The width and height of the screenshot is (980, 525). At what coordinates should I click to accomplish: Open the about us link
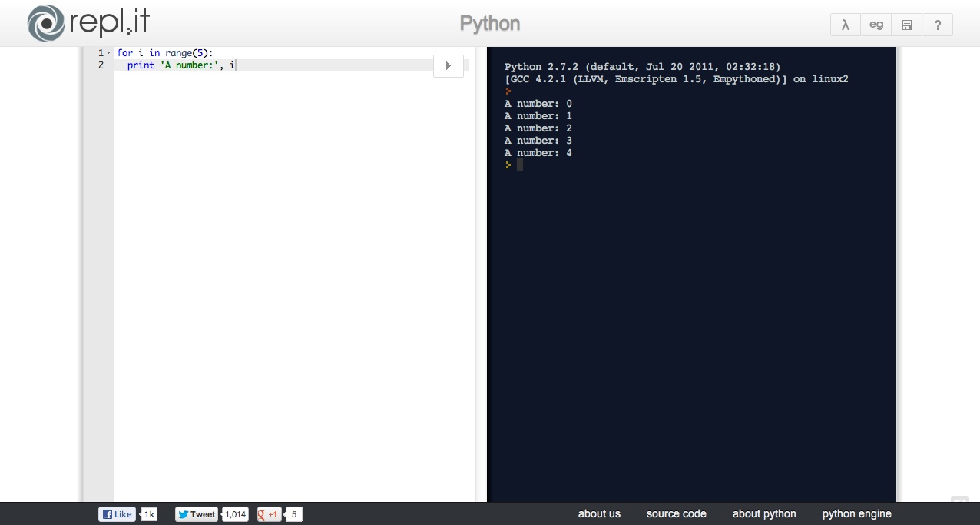coord(599,513)
